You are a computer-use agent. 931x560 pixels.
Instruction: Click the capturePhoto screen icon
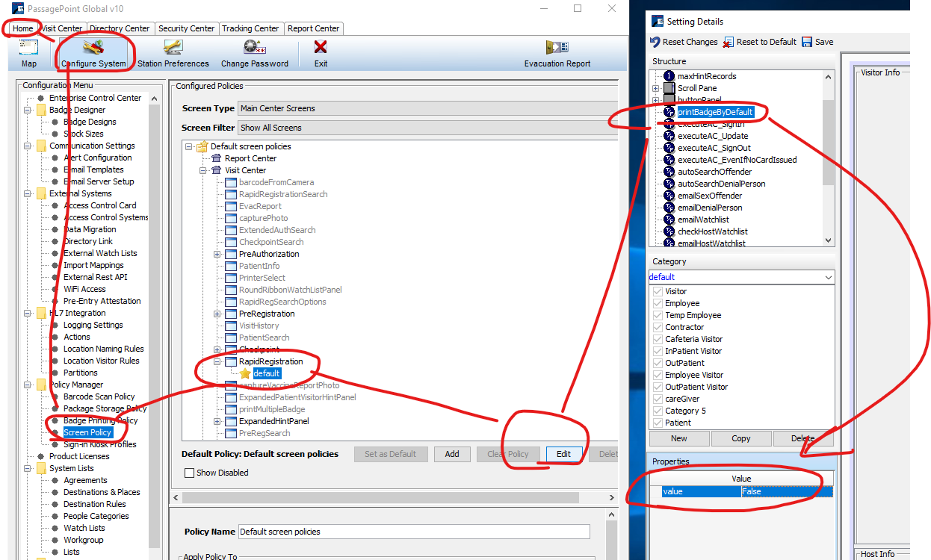(231, 218)
